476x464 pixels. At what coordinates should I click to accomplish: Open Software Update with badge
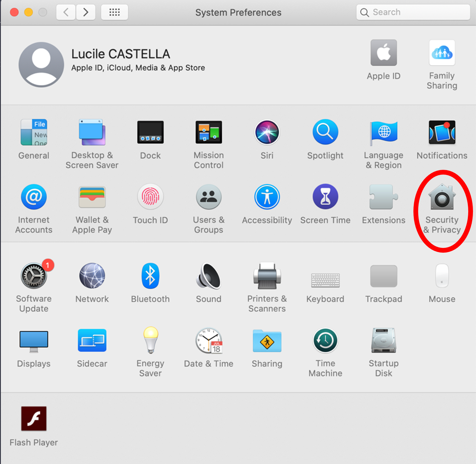(x=34, y=275)
